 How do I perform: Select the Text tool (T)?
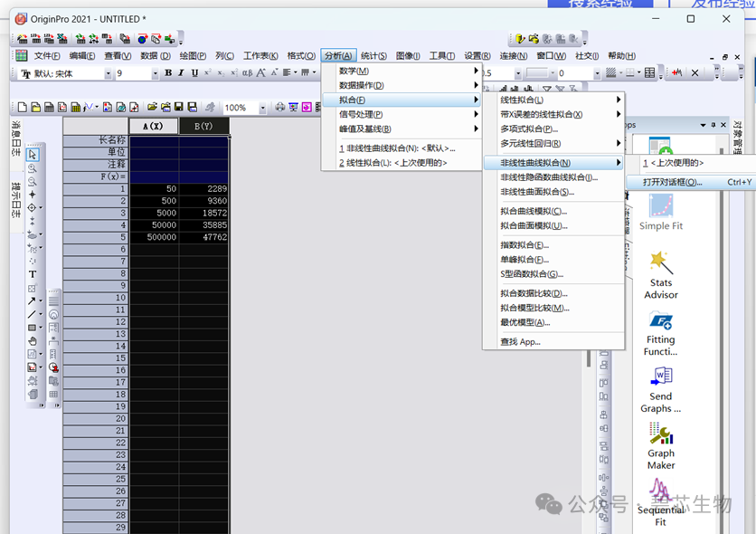(x=33, y=274)
